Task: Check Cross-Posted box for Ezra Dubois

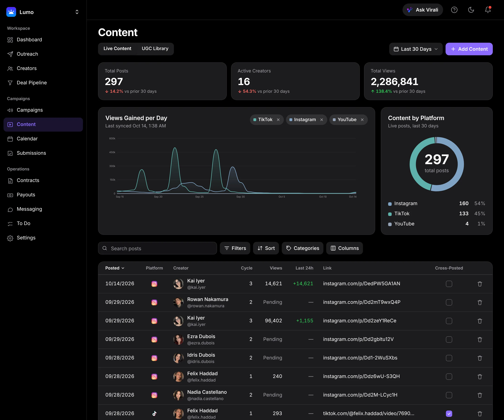Action: 449,340
